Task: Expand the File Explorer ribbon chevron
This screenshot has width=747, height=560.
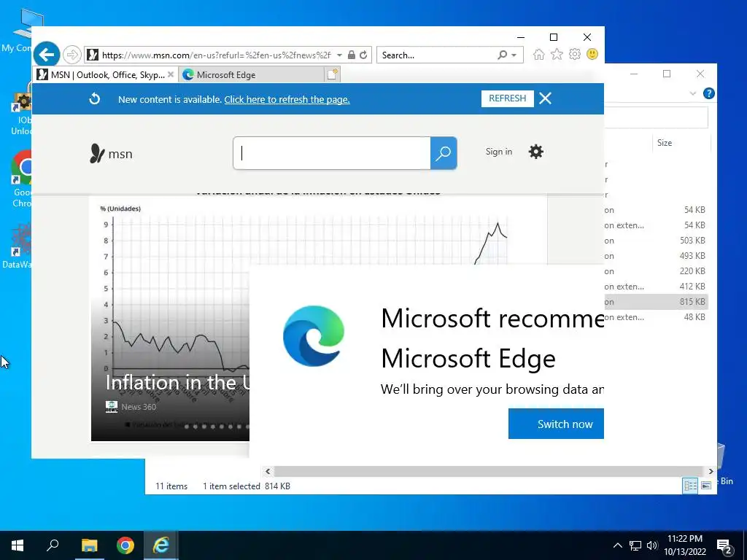Action: [x=693, y=93]
